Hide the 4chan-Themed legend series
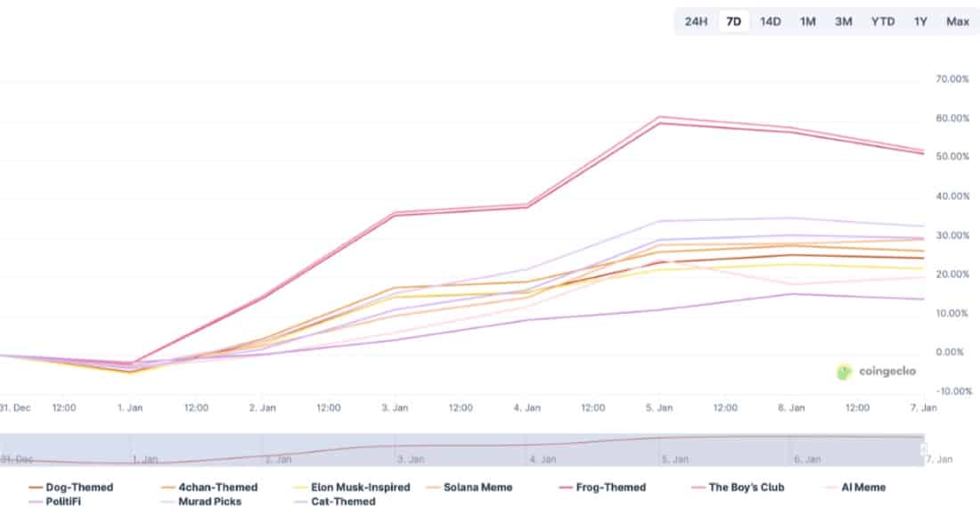 (x=216, y=488)
